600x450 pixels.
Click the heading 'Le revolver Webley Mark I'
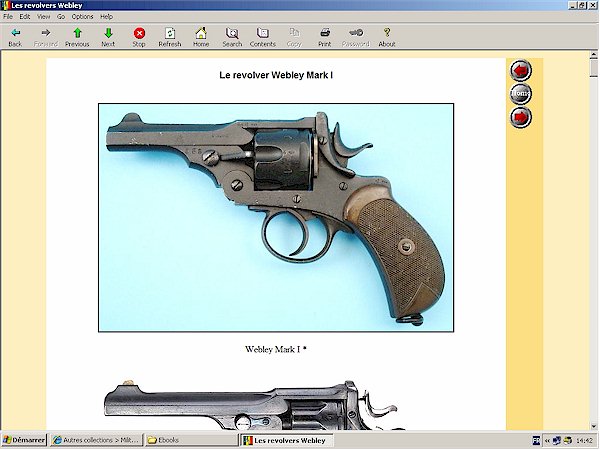pos(276,75)
